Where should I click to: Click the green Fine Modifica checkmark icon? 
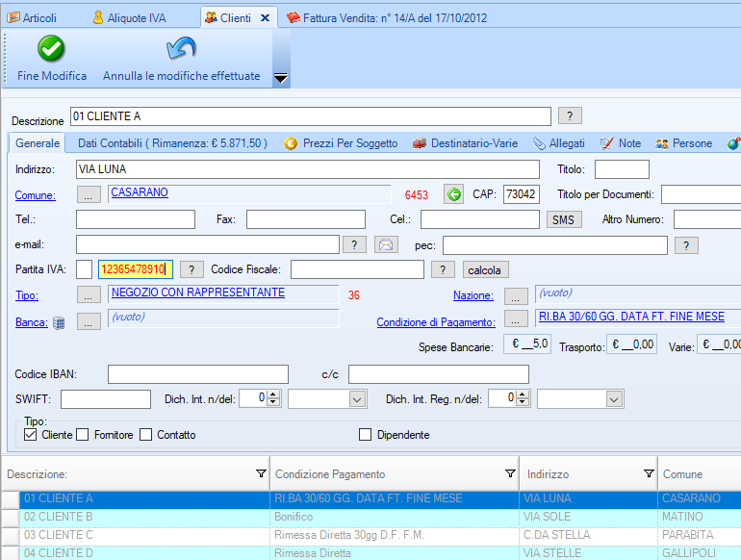[x=51, y=48]
